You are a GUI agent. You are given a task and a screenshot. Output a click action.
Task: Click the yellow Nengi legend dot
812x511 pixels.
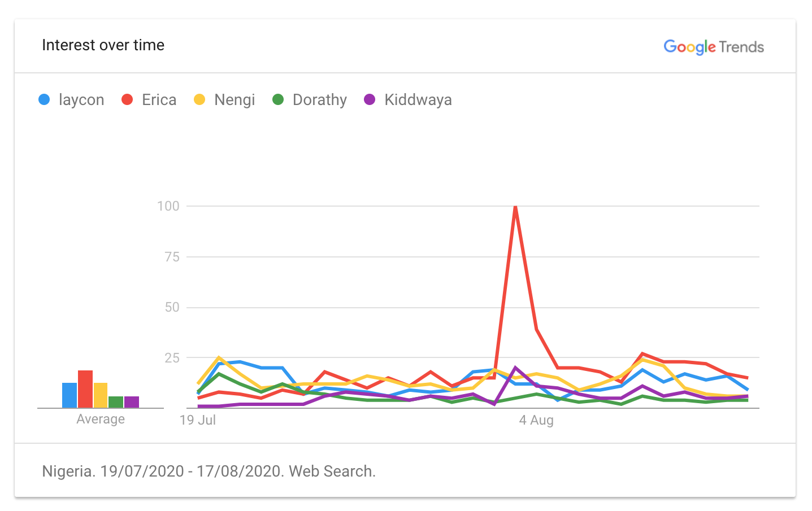199,100
